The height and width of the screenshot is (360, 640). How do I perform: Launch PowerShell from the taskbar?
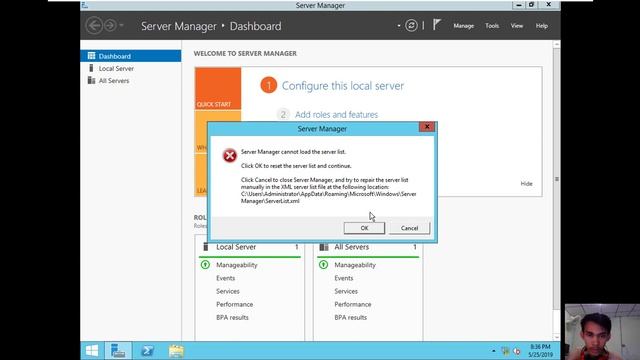coord(147,351)
